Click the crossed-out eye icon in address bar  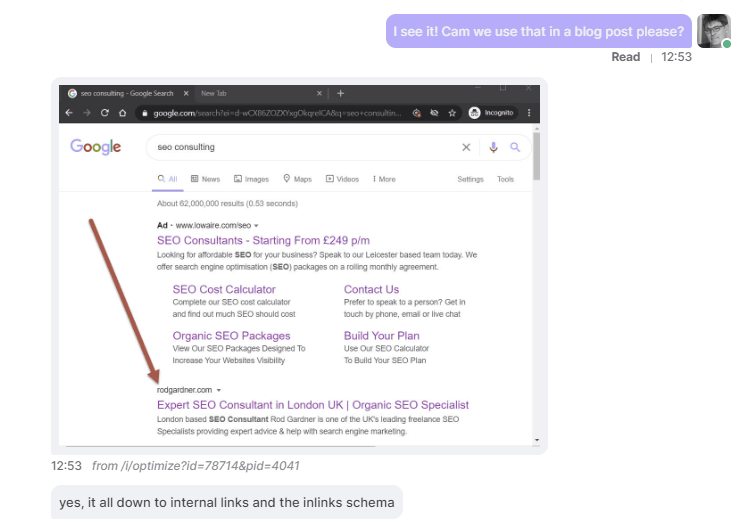click(434, 113)
